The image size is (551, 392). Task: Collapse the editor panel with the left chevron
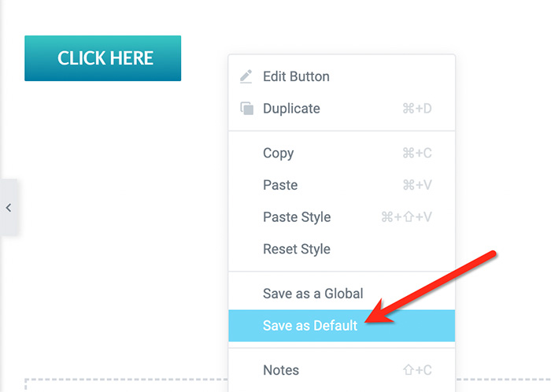(9, 208)
